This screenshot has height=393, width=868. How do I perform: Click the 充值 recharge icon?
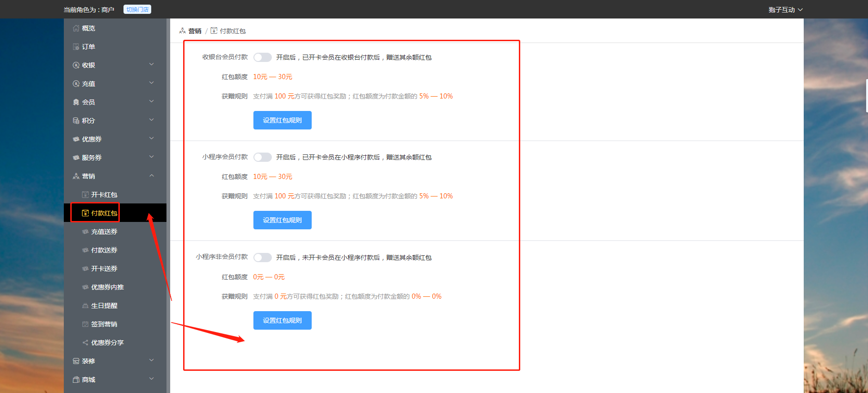76,84
